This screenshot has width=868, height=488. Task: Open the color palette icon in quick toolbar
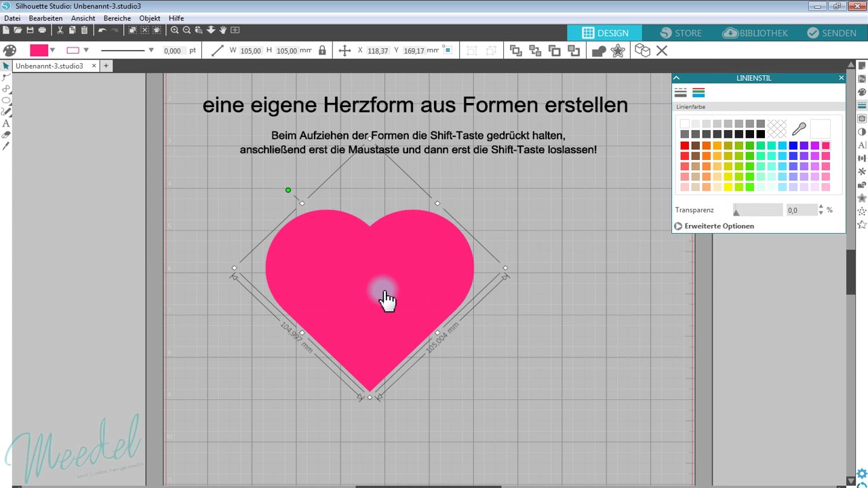(9, 51)
